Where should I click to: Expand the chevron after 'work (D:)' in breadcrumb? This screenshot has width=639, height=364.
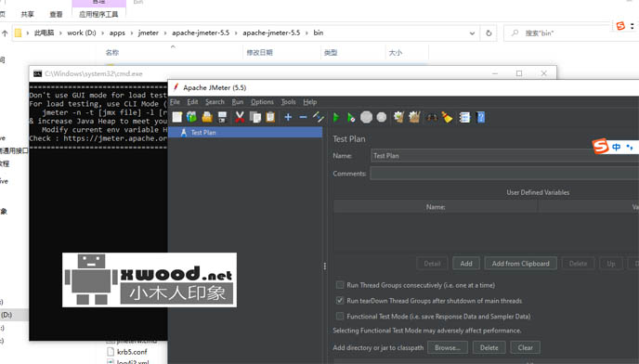[x=102, y=33]
